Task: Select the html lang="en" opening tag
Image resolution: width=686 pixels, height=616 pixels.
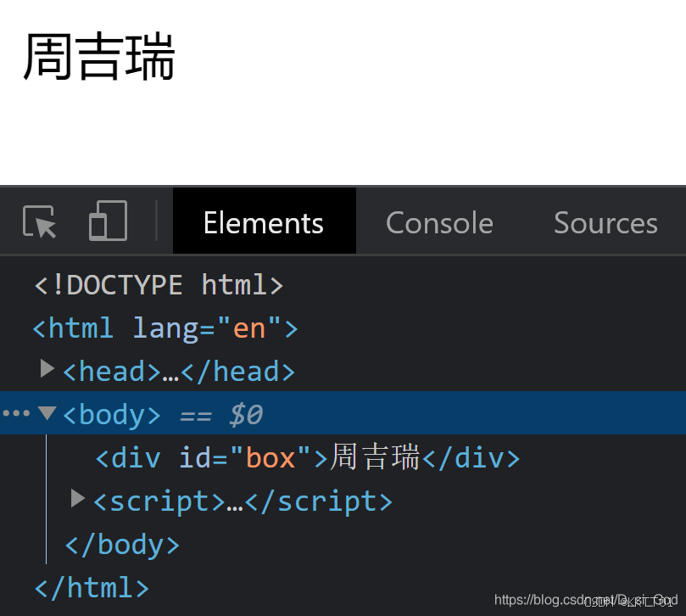Action: [x=165, y=328]
